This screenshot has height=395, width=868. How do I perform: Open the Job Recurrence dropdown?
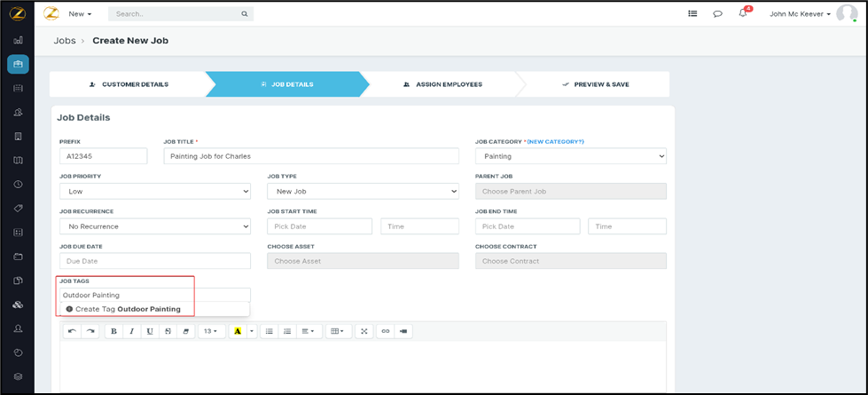pos(155,226)
